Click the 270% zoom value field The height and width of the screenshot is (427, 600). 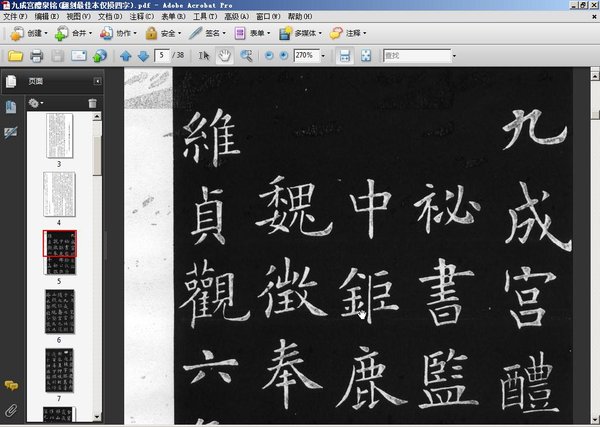point(307,55)
